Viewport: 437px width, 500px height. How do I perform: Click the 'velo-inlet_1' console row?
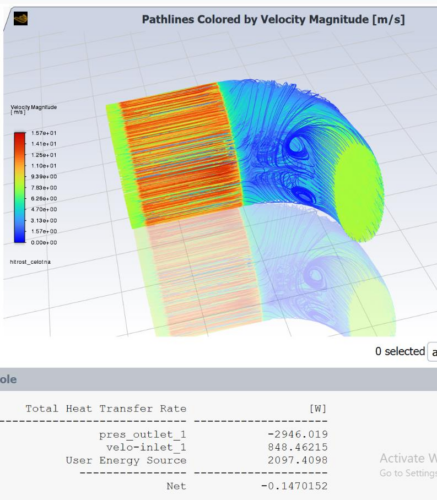click(146, 447)
